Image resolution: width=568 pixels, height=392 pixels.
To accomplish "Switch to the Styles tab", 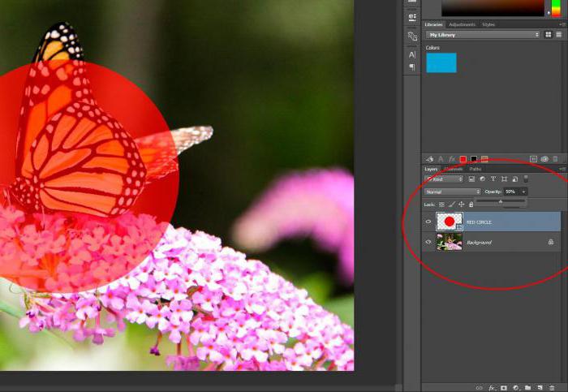I will pyautogui.click(x=488, y=24).
